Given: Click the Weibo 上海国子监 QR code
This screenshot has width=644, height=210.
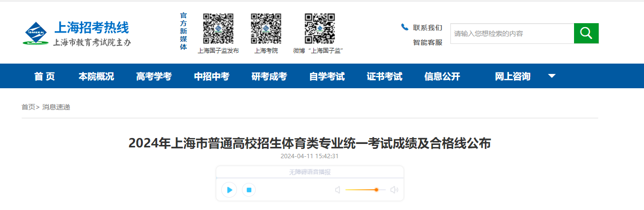Looking at the screenshot, I should tap(319, 29).
